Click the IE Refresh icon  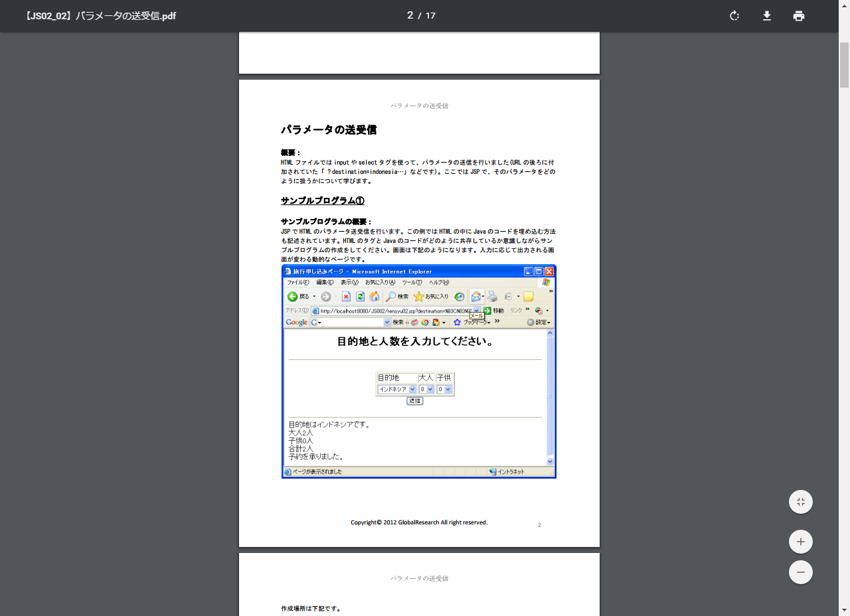(x=360, y=297)
